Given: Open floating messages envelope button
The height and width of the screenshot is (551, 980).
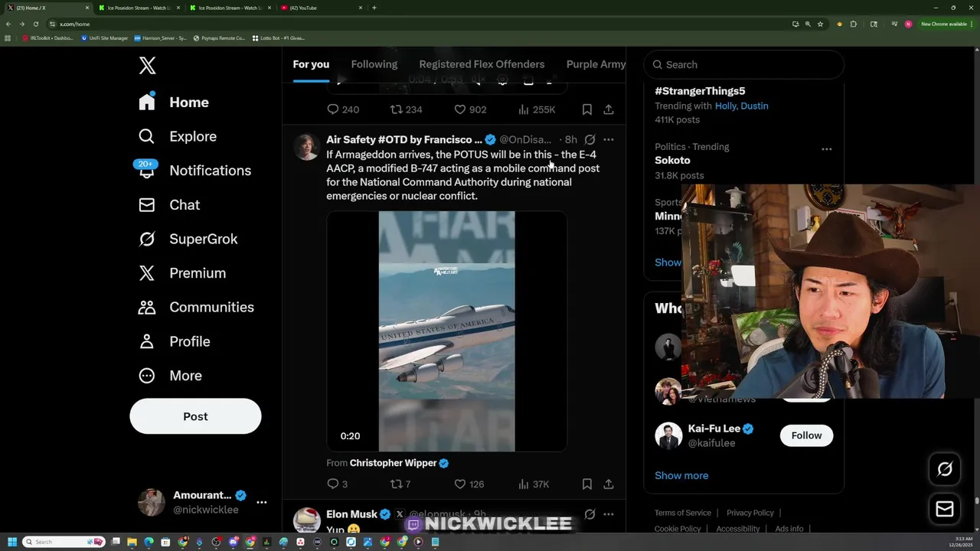Looking at the screenshot, I should pos(945,509).
